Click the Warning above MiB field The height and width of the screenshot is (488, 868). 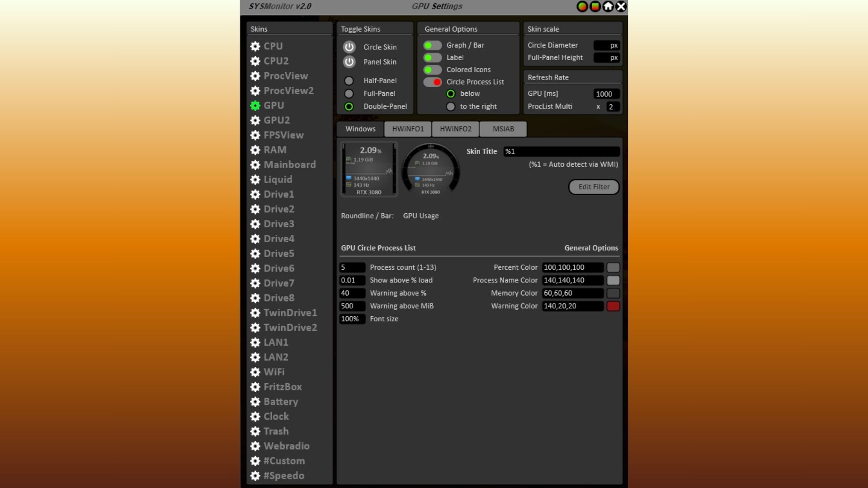352,306
